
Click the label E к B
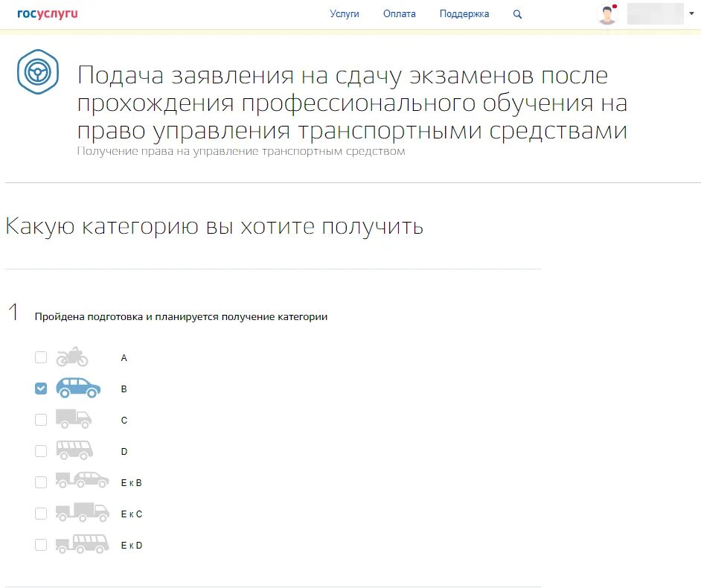click(132, 483)
